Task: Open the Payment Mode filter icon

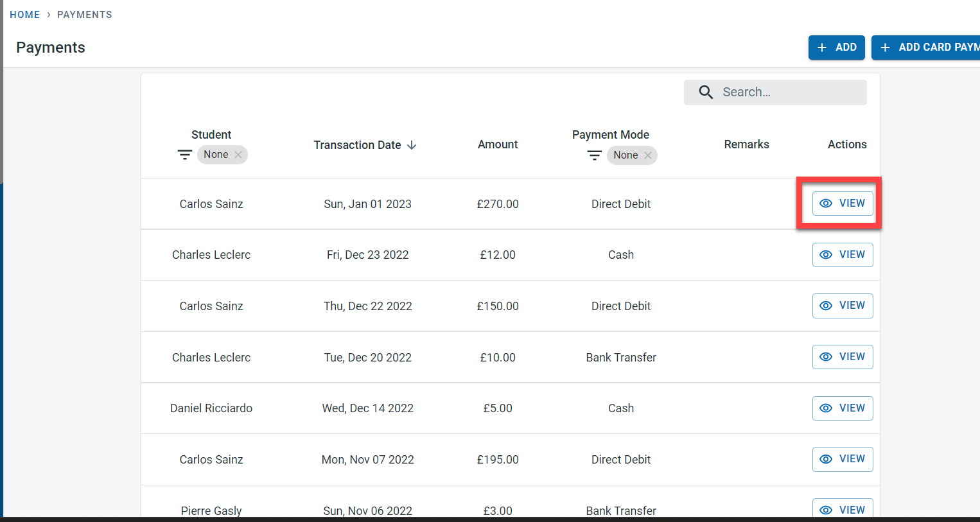Action: [594, 155]
